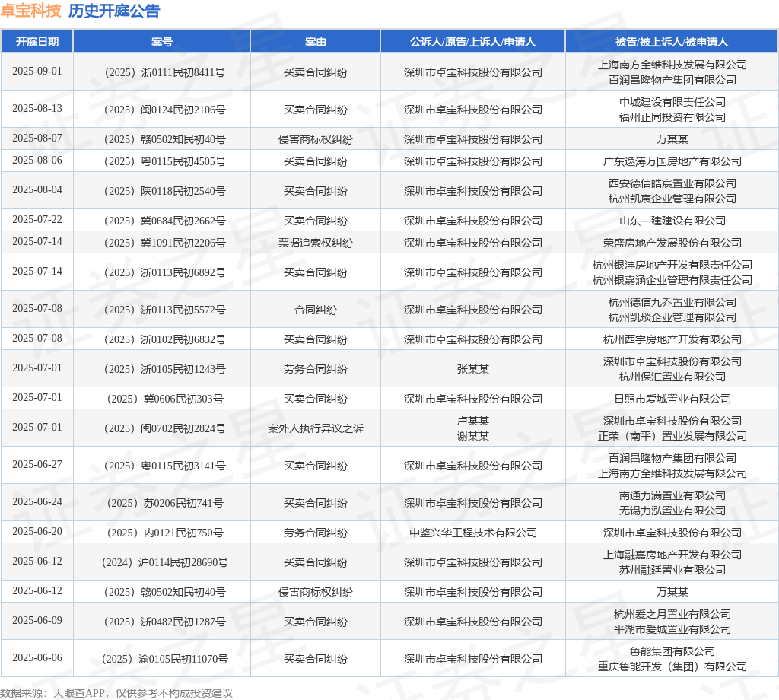Screen dimensions: 779x700
Task: Select defendant 杭州德信九乔置业有限公司
Action: click(672, 302)
